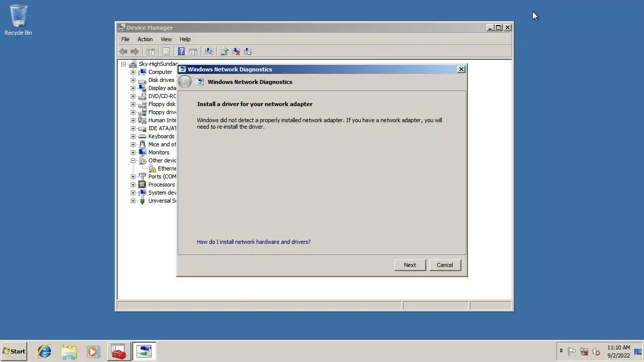Open Properties via the toolbar sheet icon
The image size is (644, 362).
[166, 51]
